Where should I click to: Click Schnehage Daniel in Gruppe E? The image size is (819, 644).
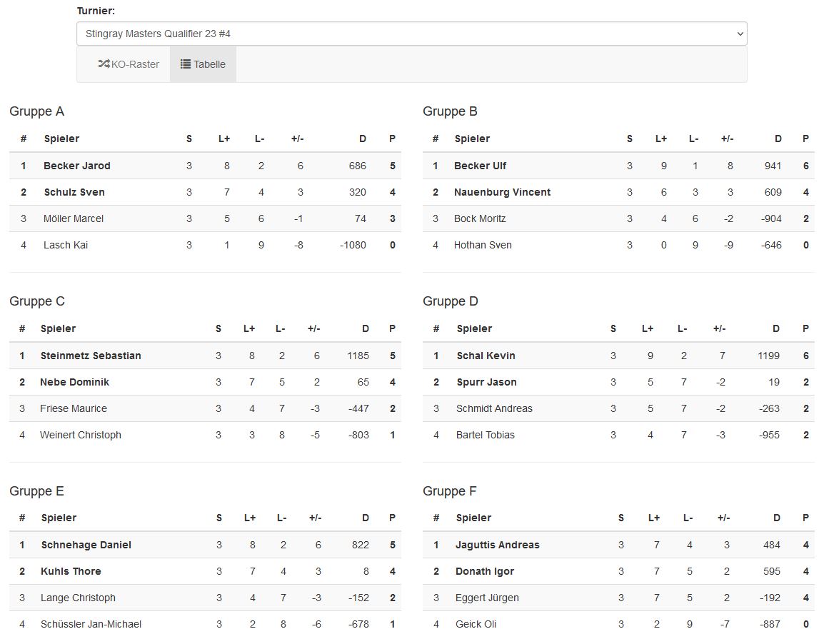coord(86,545)
